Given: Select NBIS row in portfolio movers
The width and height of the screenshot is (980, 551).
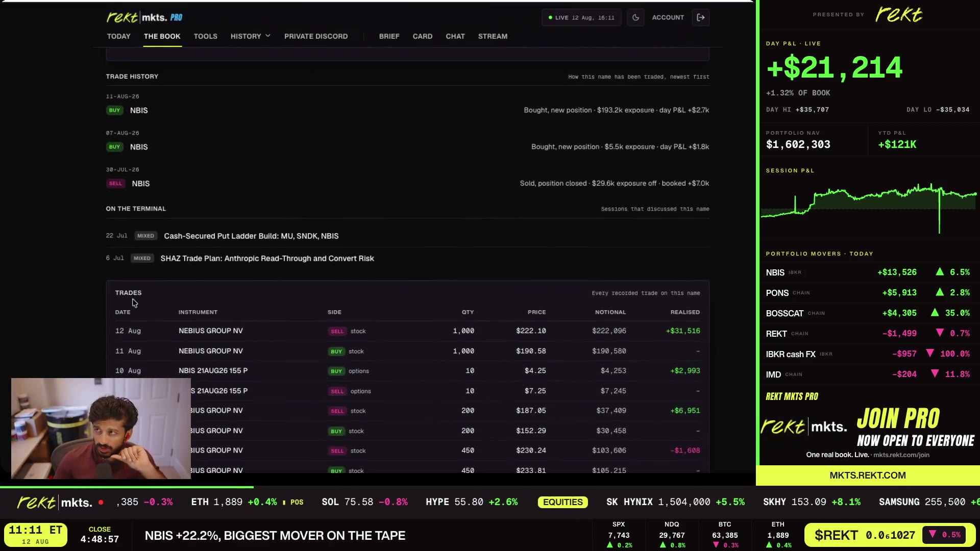Looking at the screenshot, I should click(x=868, y=272).
